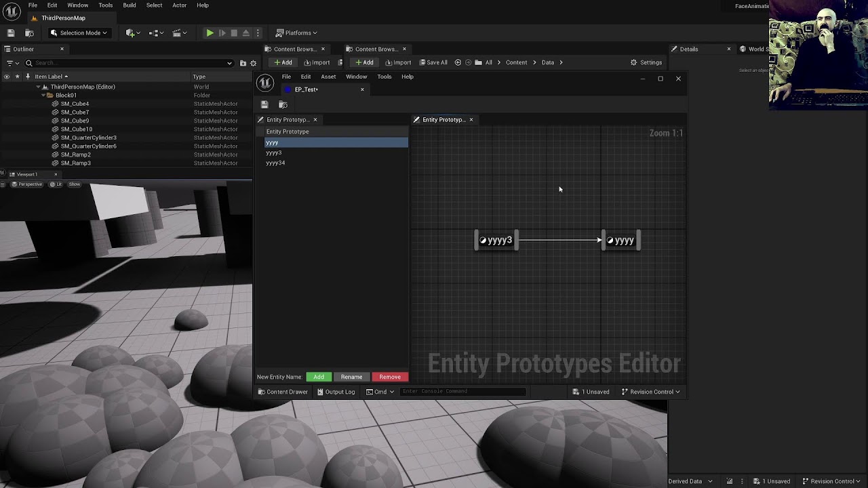Close the Outliner tab
Image resolution: width=868 pixels, height=488 pixels.
(62, 49)
